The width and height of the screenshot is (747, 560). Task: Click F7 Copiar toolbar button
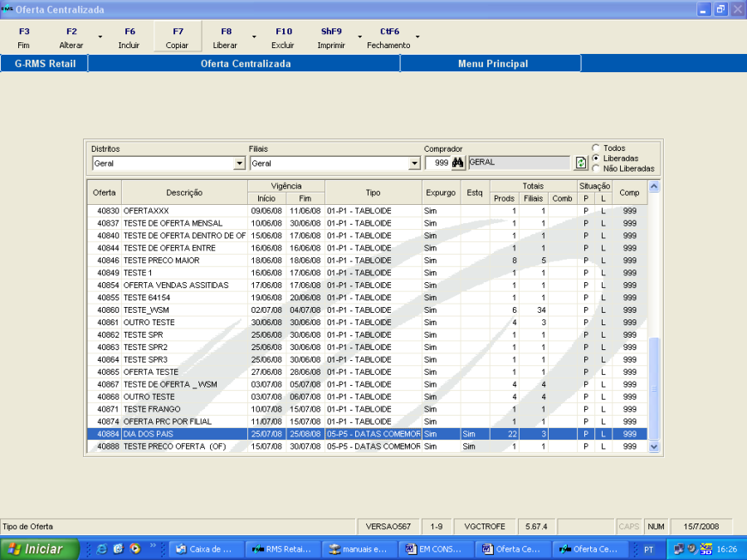pos(178,37)
